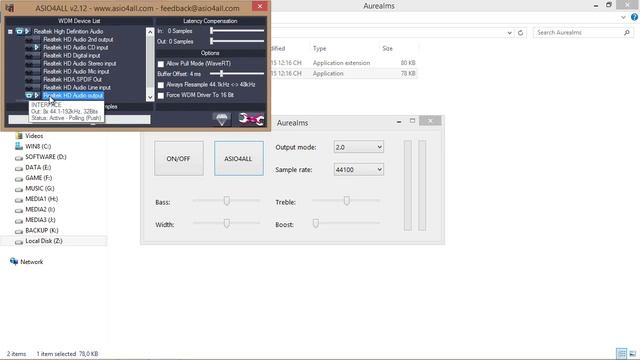This screenshot has width=640, height=360.
Task: Click device icon beside Realtek HD Audio Stereo input
Action: pyautogui.click(x=32, y=63)
